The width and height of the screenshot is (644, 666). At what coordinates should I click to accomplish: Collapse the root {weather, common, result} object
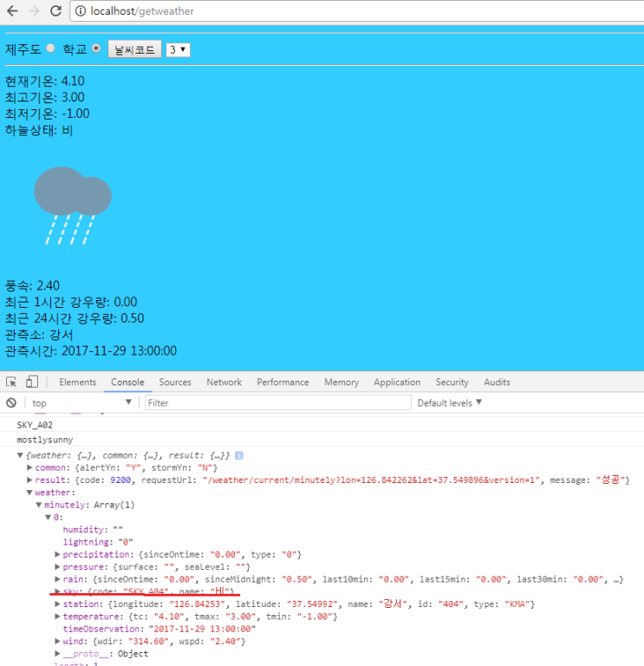20,455
